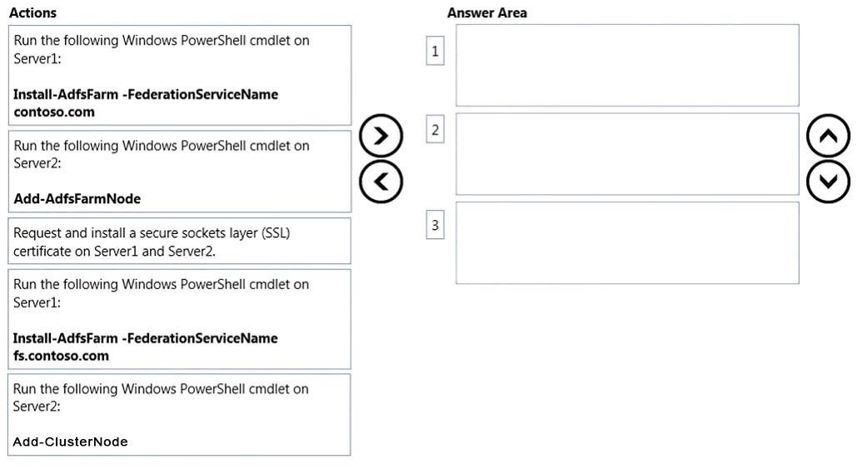Click the move down arrow button
Screen dimensions: 868x474
(828, 182)
